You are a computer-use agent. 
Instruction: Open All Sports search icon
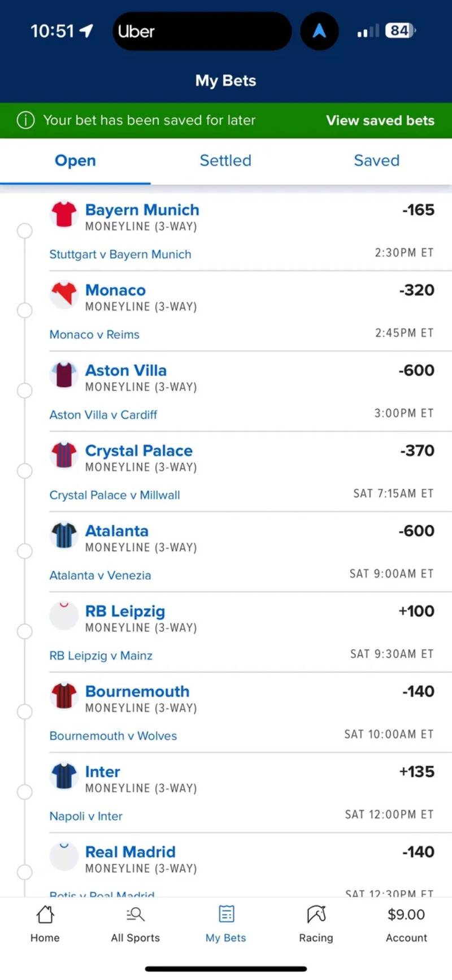[136, 914]
